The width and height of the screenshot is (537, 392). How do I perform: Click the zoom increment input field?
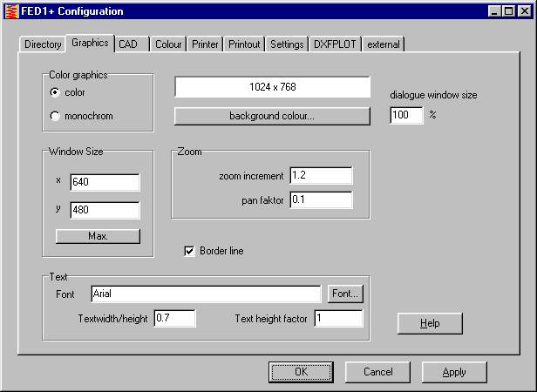pyautogui.click(x=321, y=176)
